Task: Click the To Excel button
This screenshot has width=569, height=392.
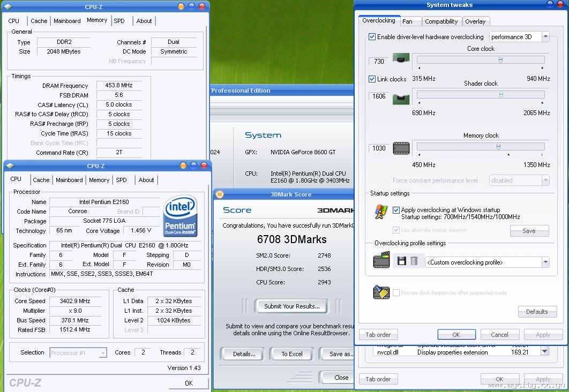Action: point(292,354)
